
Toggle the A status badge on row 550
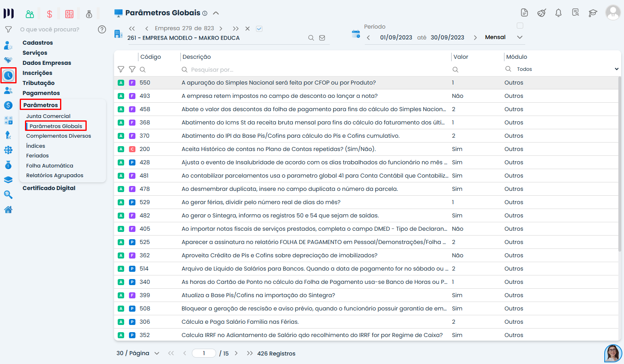tap(121, 83)
